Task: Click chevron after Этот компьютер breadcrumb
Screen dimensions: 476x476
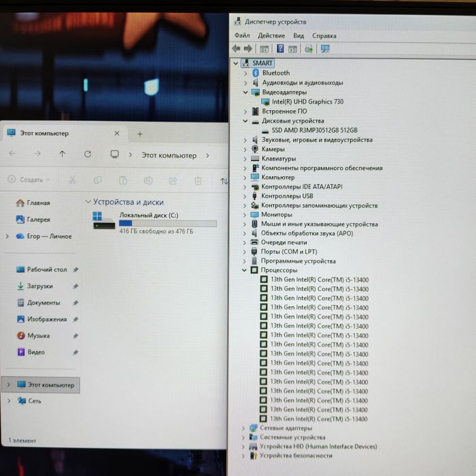Action: point(207,156)
